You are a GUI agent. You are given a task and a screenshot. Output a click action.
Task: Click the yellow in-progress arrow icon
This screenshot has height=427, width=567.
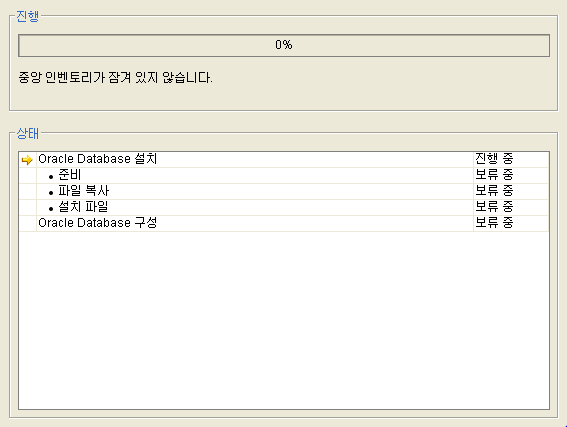coord(27,160)
